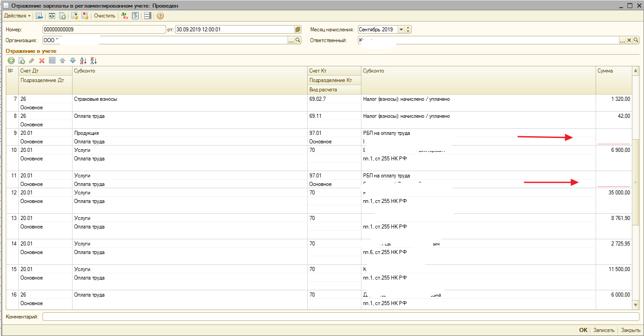Clear the Ответственный field with the X button
This screenshot has height=336, width=644.
pyautogui.click(x=629, y=40)
